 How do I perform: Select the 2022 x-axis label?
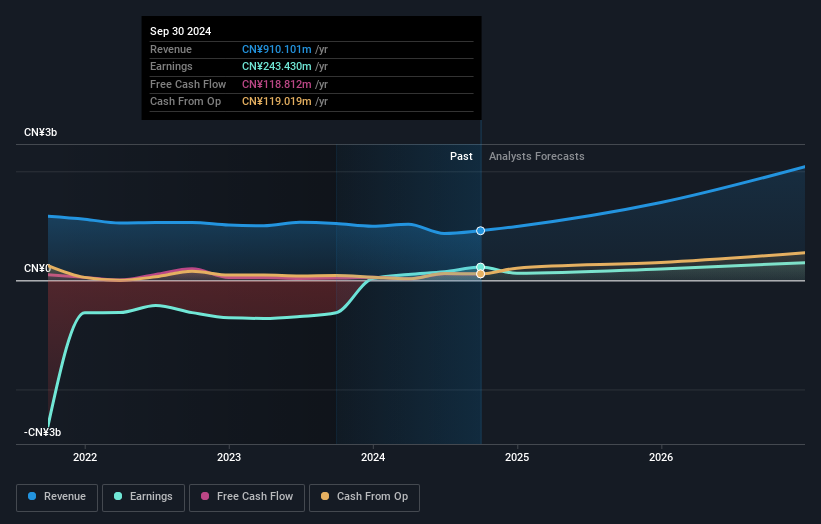pyautogui.click(x=85, y=458)
